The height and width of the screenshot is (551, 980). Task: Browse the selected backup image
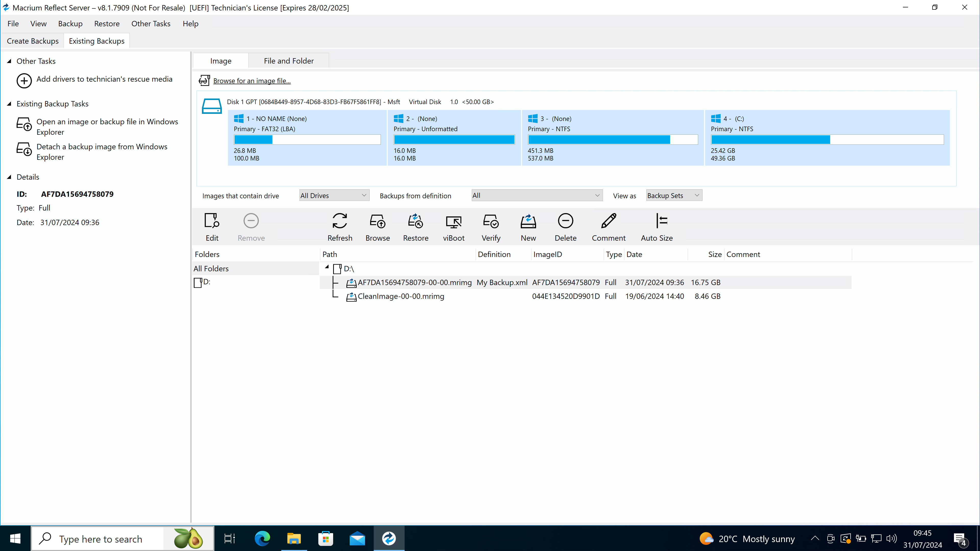point(377,227)
